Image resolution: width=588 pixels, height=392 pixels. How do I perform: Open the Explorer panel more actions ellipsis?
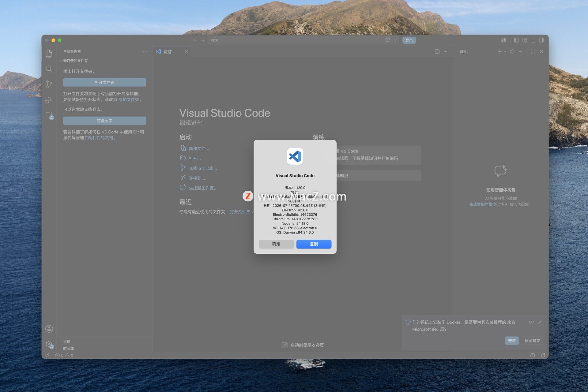tap(145, 51)
